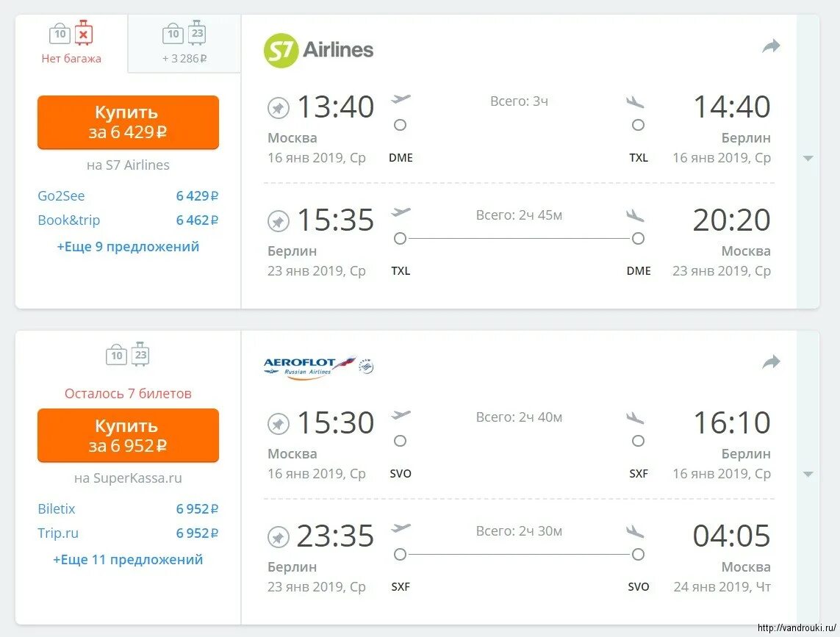Viewport: 840px width, 637px height.
Task: Share the S7 Airlines ticket
Action: 771,47
